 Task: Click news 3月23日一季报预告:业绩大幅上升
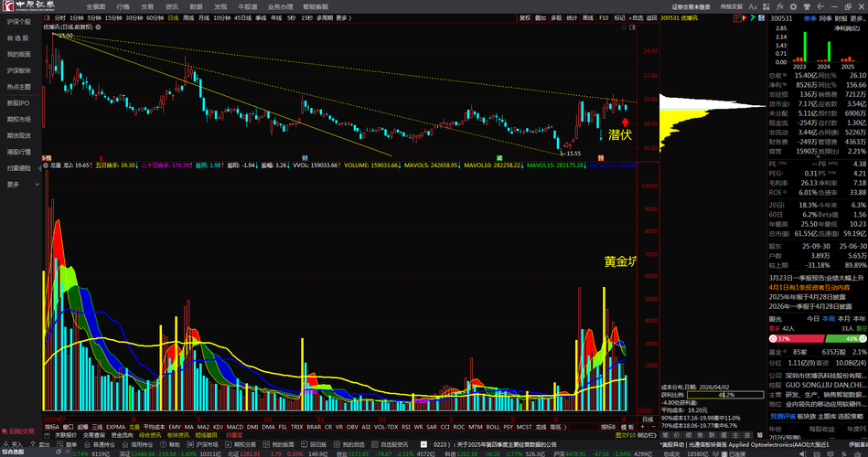[816, 278]
